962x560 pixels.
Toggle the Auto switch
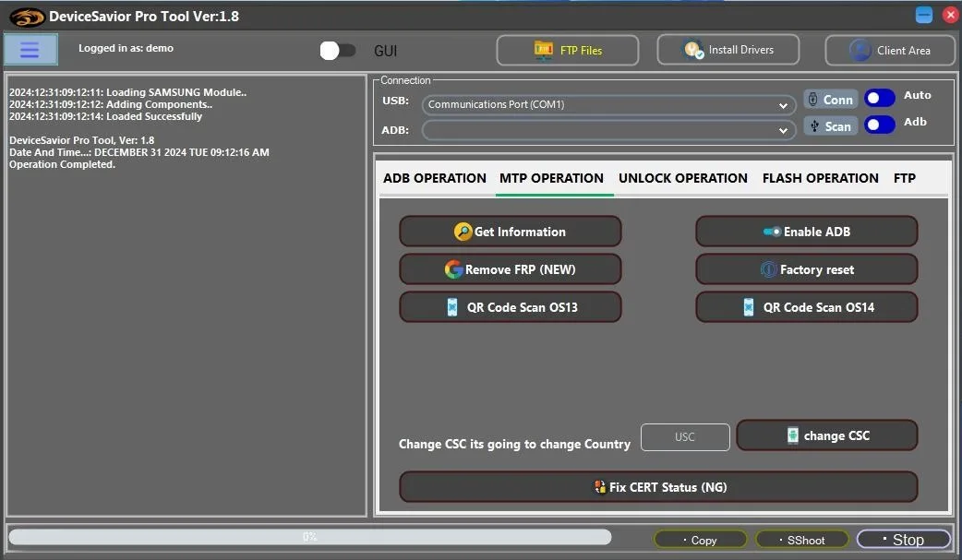[x=879, y=98]
